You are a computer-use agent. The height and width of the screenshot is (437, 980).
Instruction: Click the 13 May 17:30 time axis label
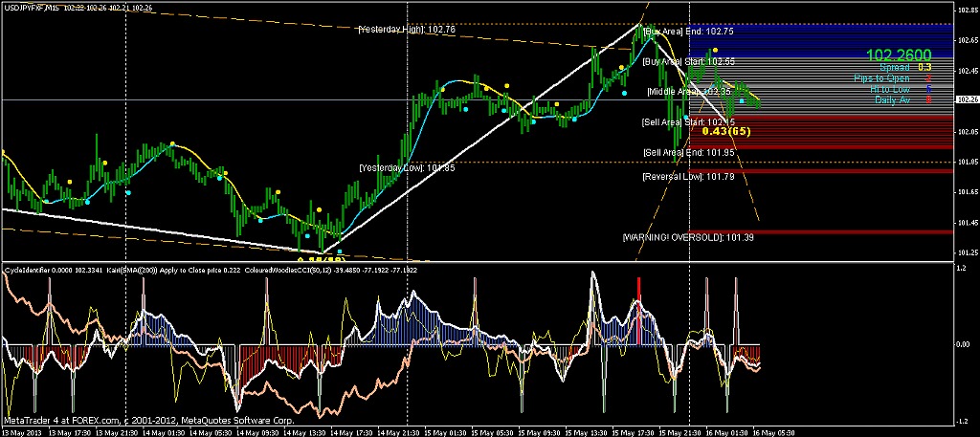click(x=68, y=432)
